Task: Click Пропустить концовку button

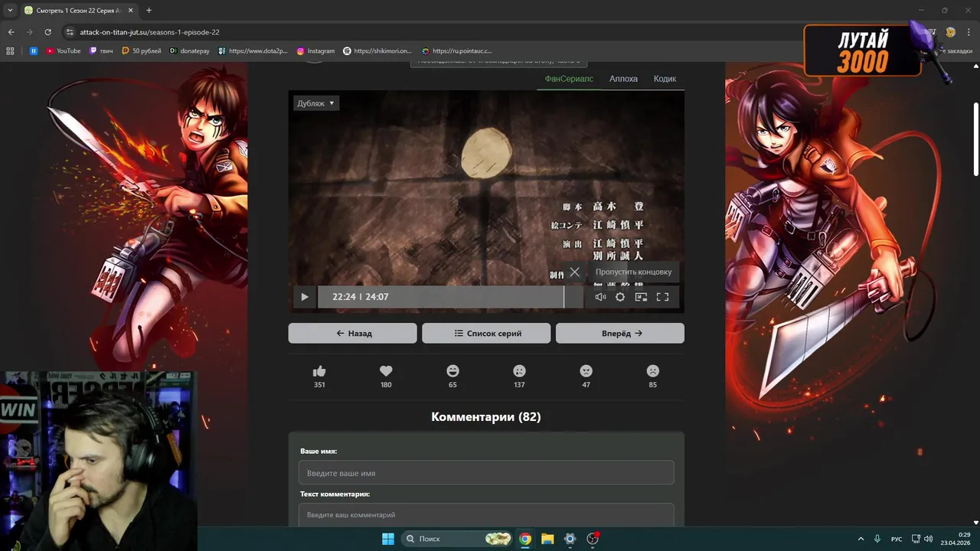Action: coord(633,272)
